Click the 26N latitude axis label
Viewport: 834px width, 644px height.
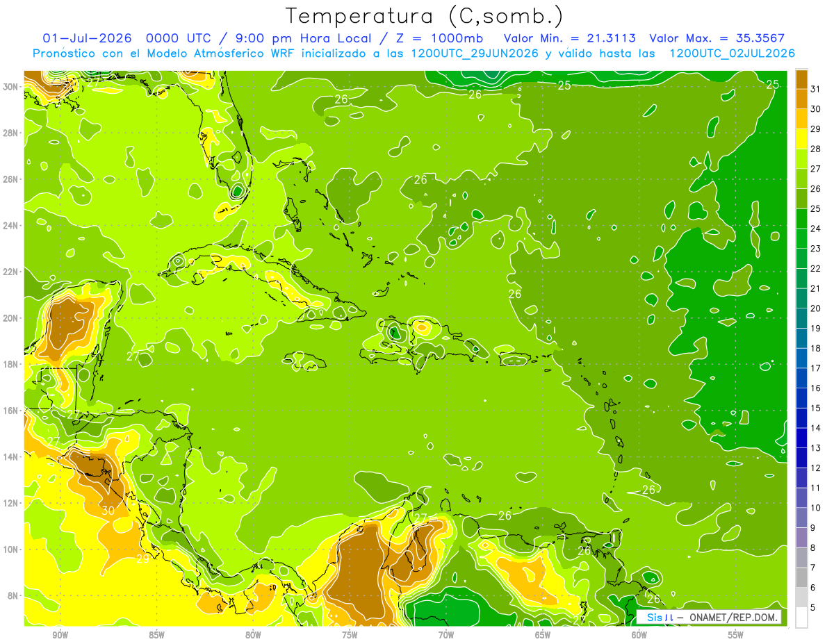(11, 179)
